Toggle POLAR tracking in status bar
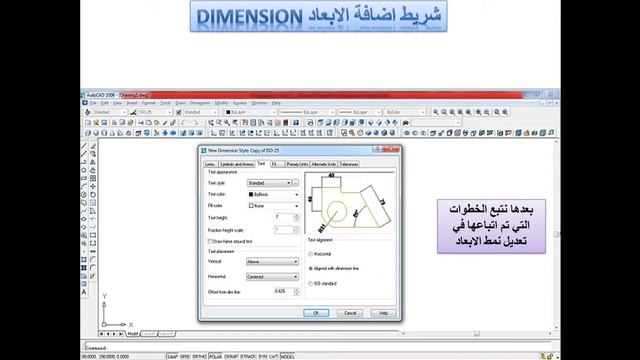The height and width of the screenshot is (360, 640). click(215, 356)
